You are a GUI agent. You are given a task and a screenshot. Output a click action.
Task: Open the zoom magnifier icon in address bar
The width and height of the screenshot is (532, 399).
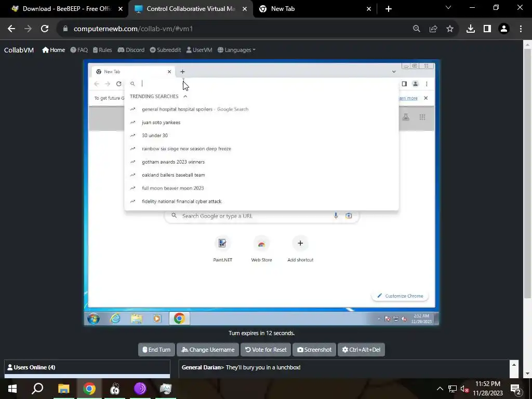click(416, 29)
